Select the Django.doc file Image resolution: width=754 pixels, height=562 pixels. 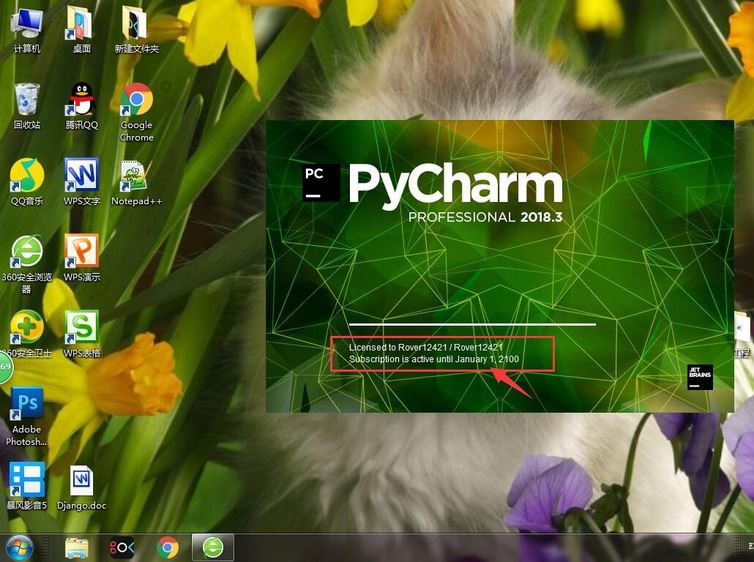pyautogui.click(x=82, y=487)
